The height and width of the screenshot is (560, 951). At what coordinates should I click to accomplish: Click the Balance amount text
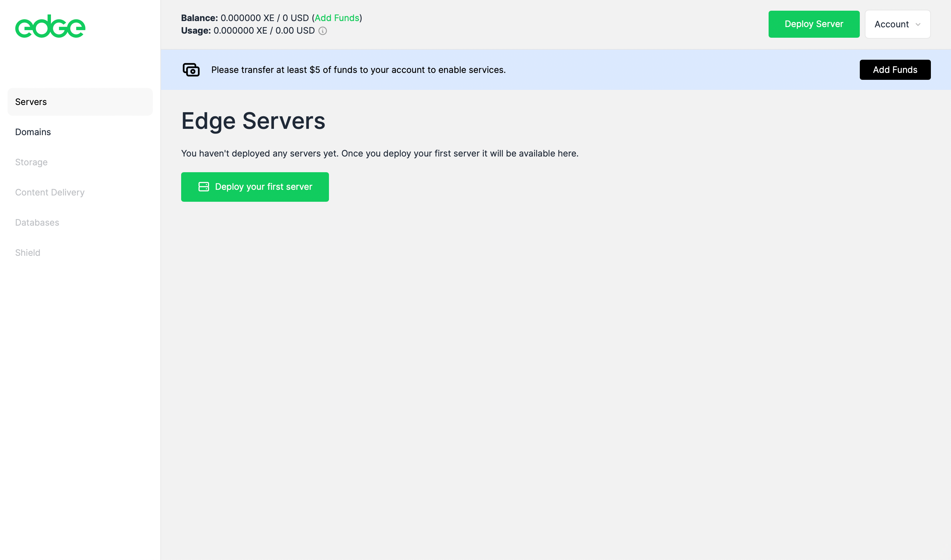[265, 18]
